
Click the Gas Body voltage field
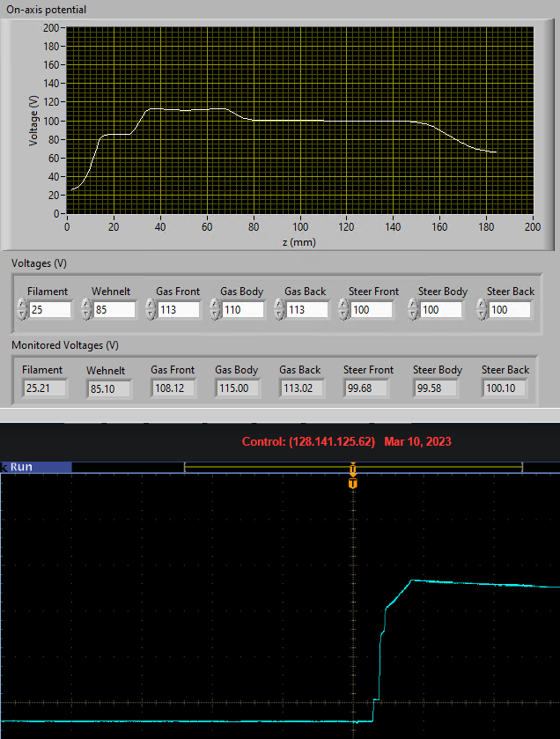(x=242, y=310)
